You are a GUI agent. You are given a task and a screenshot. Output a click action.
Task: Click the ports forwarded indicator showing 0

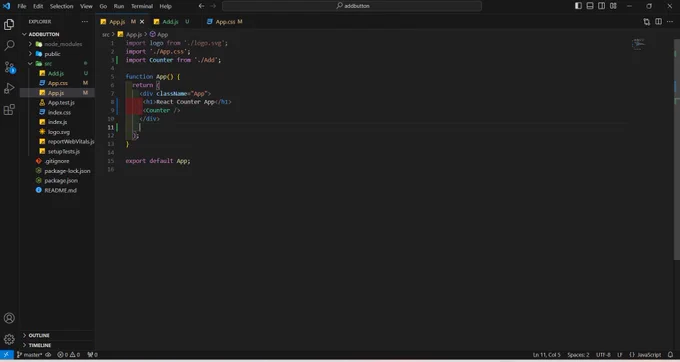click(x=92, y=355)
